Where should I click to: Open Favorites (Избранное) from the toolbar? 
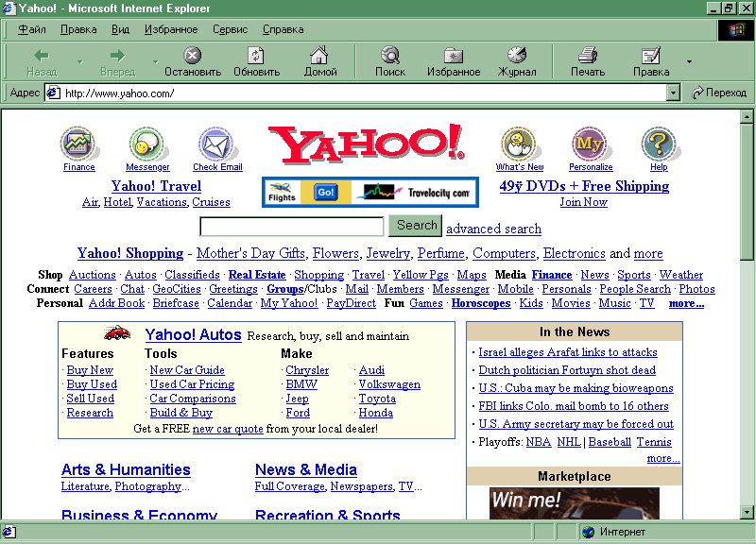[454, 56]
